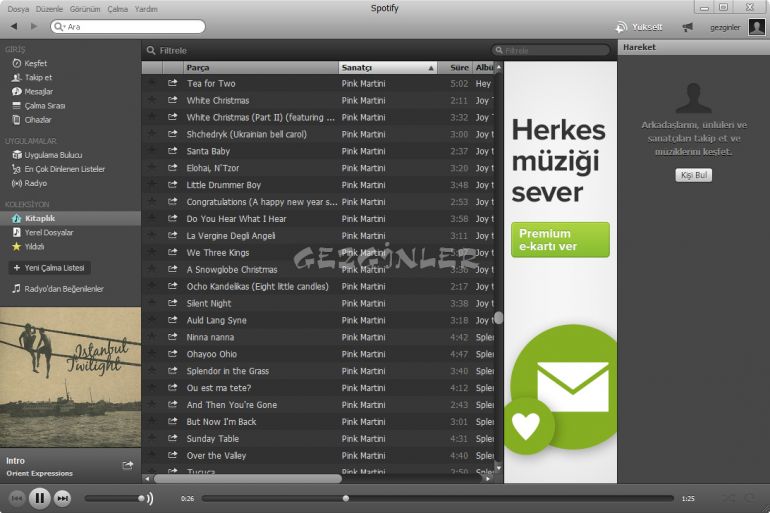Open the Yıldızlı starred list
Screen dimensions: 770x513
coord(28,246)
